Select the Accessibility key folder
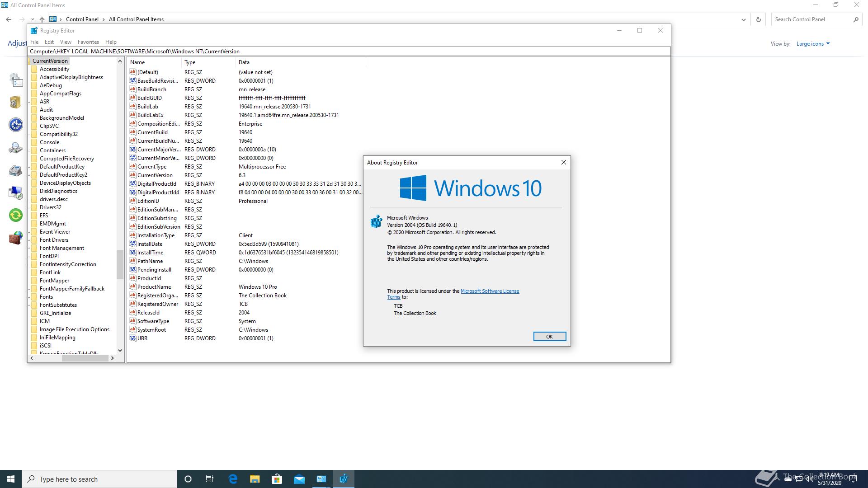Image resolution: width=868 pixels, height=488 pixels. coord(54,69)
